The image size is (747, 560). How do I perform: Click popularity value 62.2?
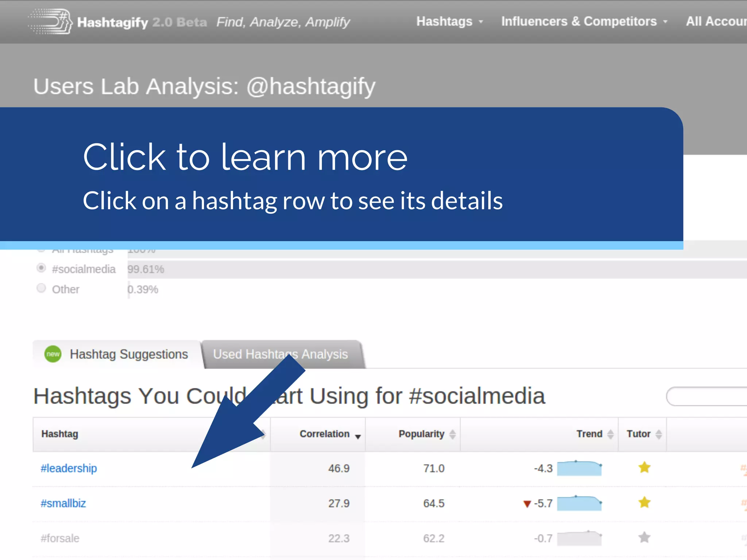(434, 538)
